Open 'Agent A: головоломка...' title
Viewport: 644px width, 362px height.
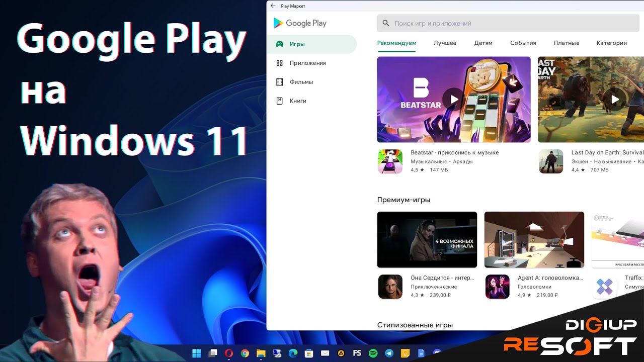tap(550, 278)
